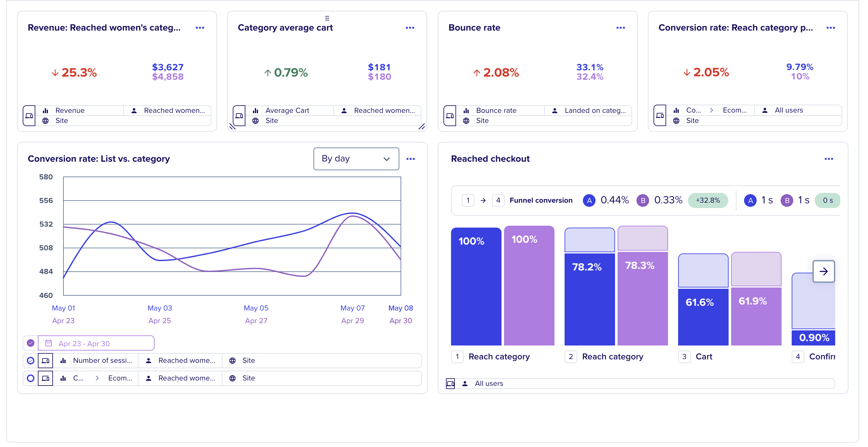
Task: Expand the C... > Ecom... chevron in legend row
Action: pos(97,378)
